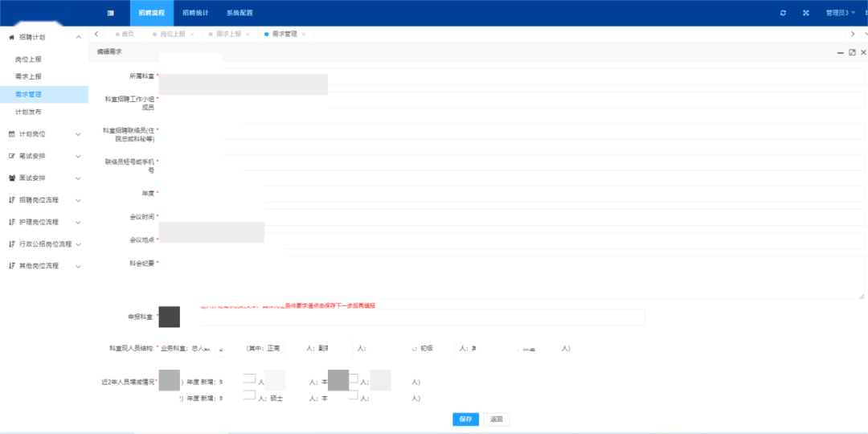Expand the 其他岗位流程 menu group
Image resolution: width=868 pixels, height=434 pixels.
tap(78, 266)
